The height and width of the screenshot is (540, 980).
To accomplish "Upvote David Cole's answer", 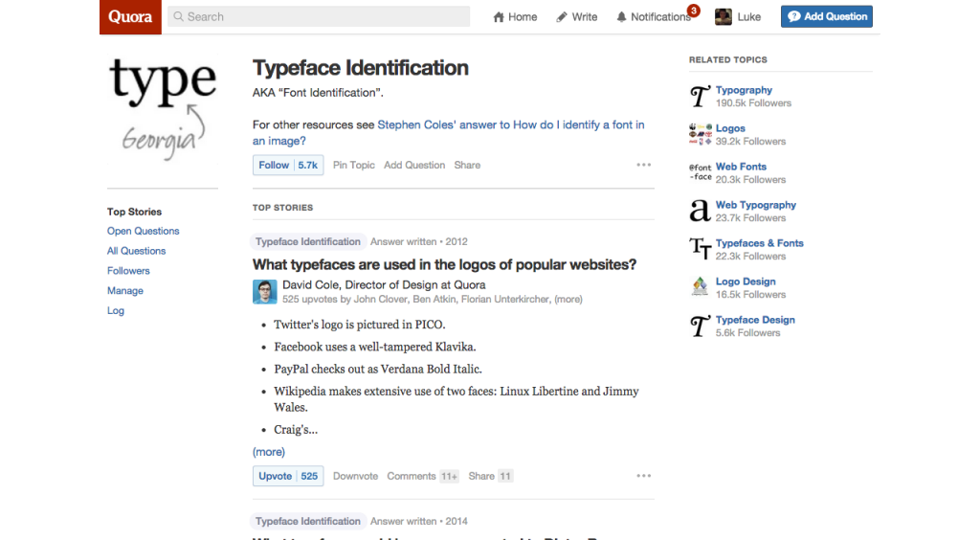I will click(288, 476).
